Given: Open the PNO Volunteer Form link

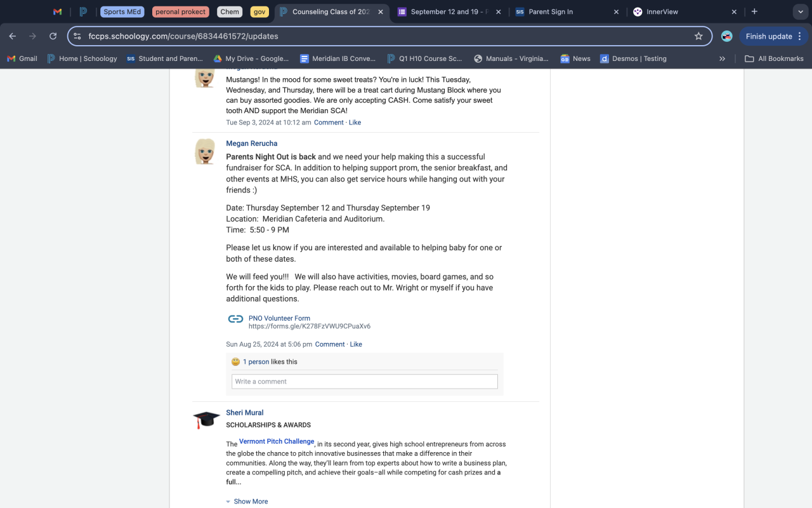Looking at the screenshot, I should tap(279, 318).
